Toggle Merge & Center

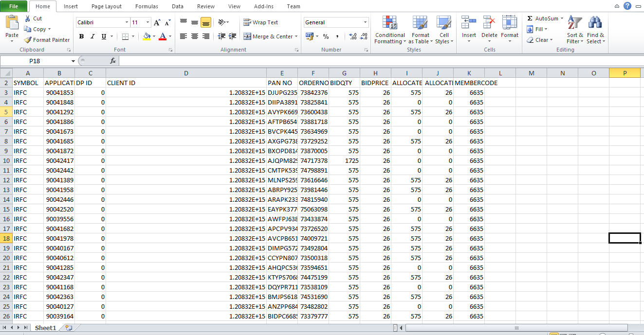click(x=268, y=36)
